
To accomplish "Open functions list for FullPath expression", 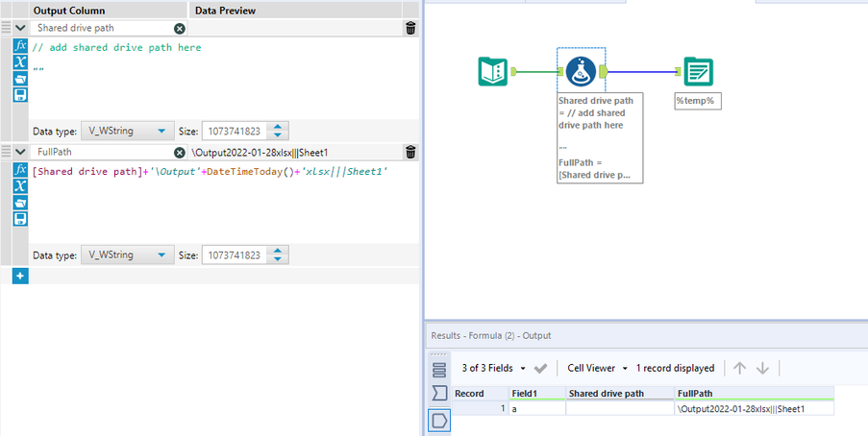I will 20,170.
